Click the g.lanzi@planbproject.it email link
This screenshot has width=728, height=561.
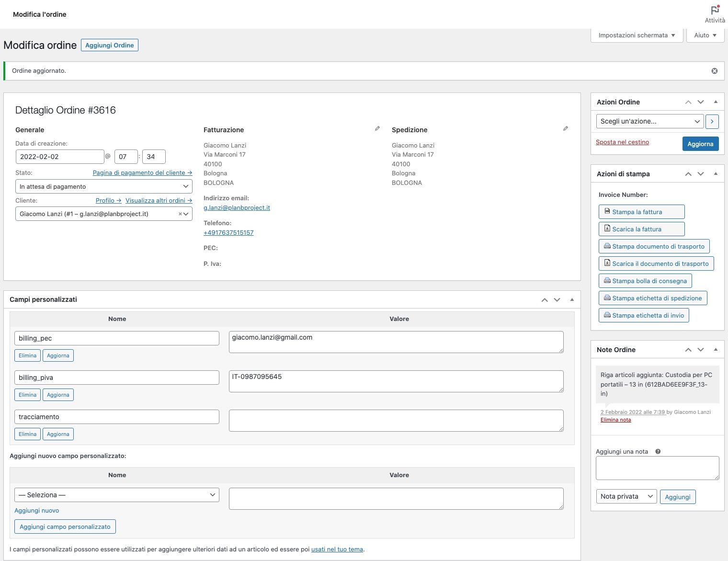tap(237, 208)
